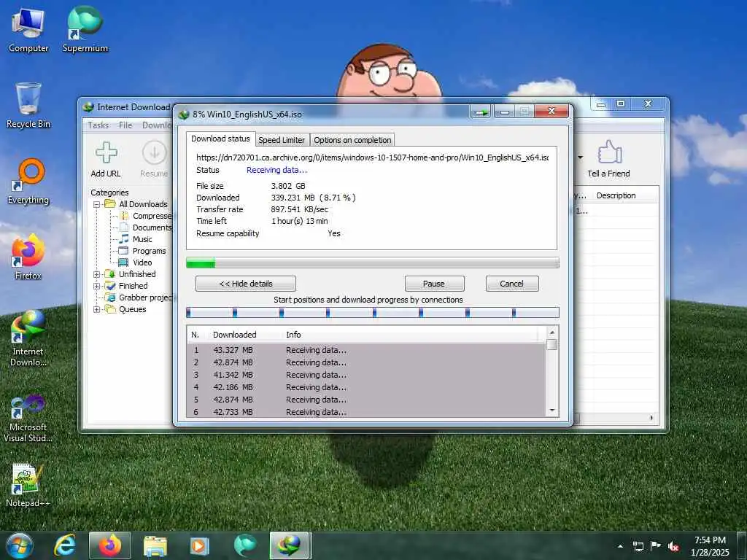This screenshot has height=560, width=747.
Task: Open Windows Media Player taskbar icon
Action: pos(200,545)
